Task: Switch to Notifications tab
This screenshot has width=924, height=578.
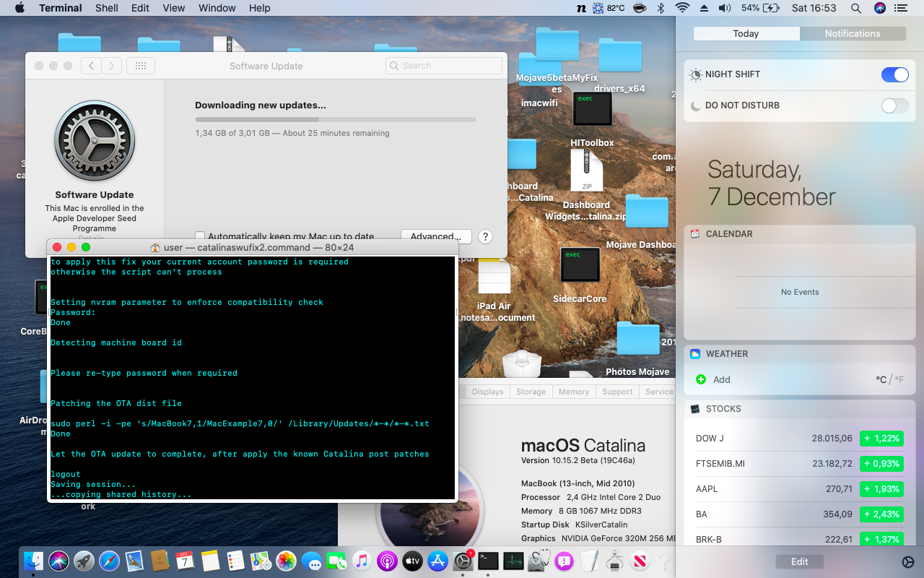Action: 853,33
